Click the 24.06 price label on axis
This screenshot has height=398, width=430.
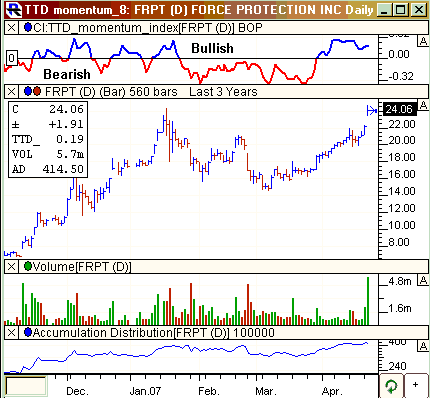[x=399, y=109]
